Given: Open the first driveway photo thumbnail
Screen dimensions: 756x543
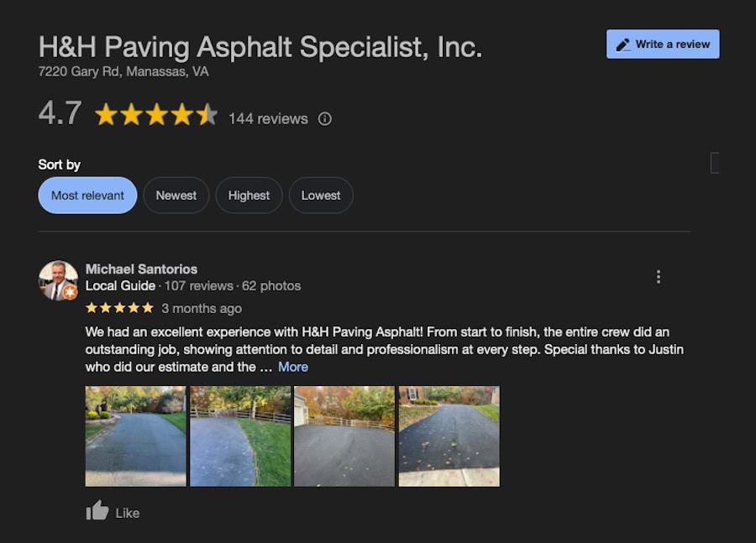Looking at the screenshot, I should pyautogui.click(x=135, y=436).
